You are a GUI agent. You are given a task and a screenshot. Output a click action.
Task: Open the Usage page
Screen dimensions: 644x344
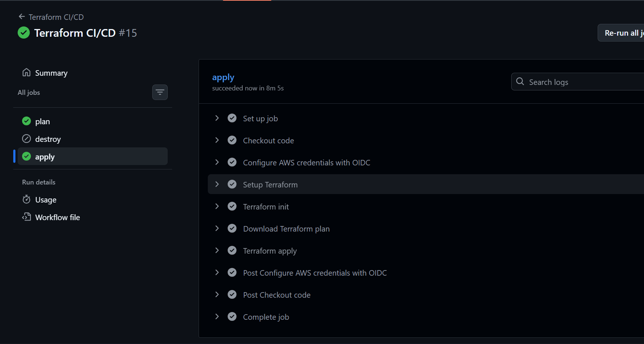tap(93, 200)
